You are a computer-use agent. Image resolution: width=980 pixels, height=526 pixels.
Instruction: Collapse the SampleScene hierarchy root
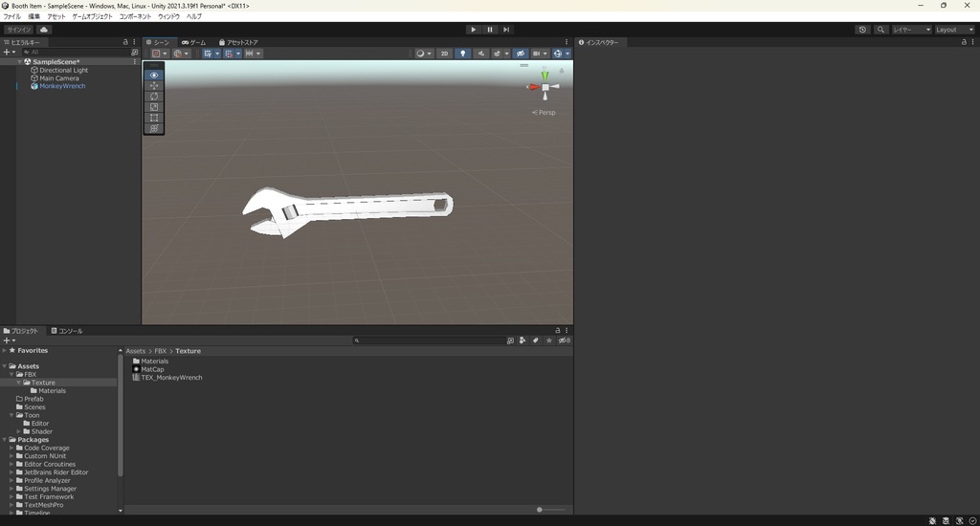(x=19, y=62)
